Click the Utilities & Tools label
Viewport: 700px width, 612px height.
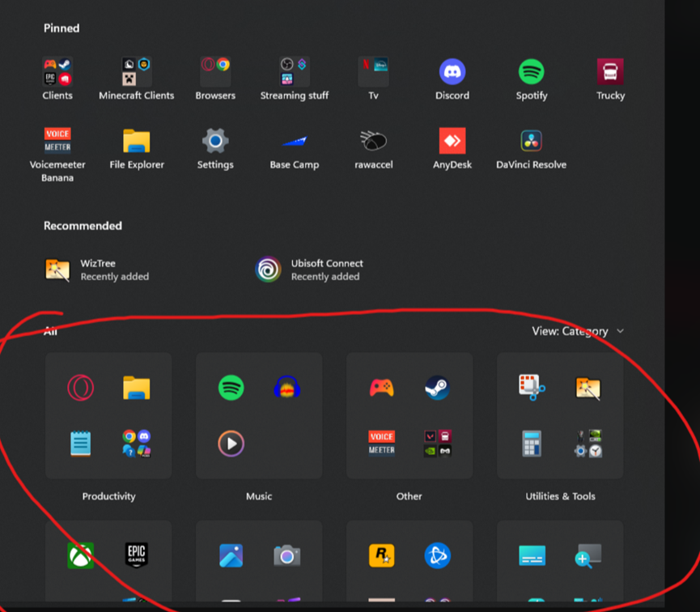[x=560, y=496]
